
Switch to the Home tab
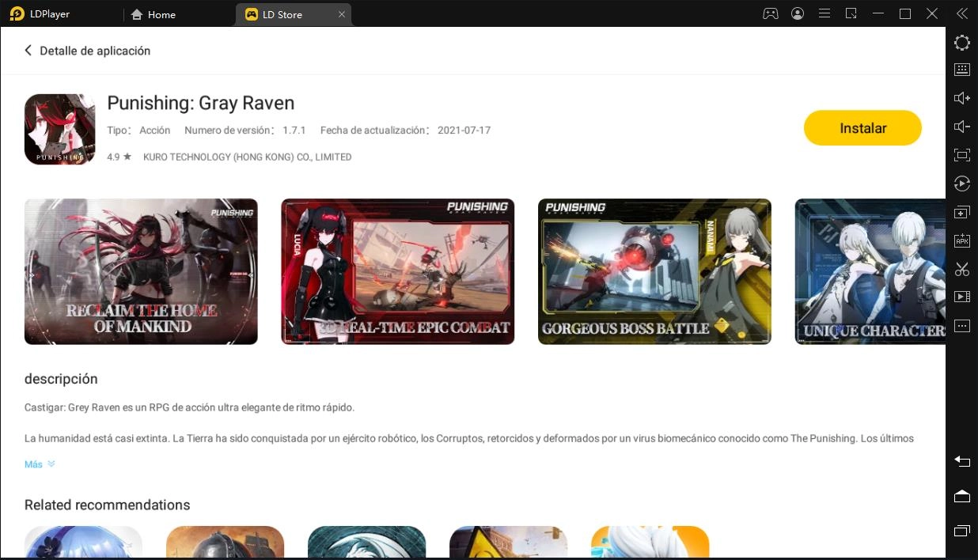(154, 14)
